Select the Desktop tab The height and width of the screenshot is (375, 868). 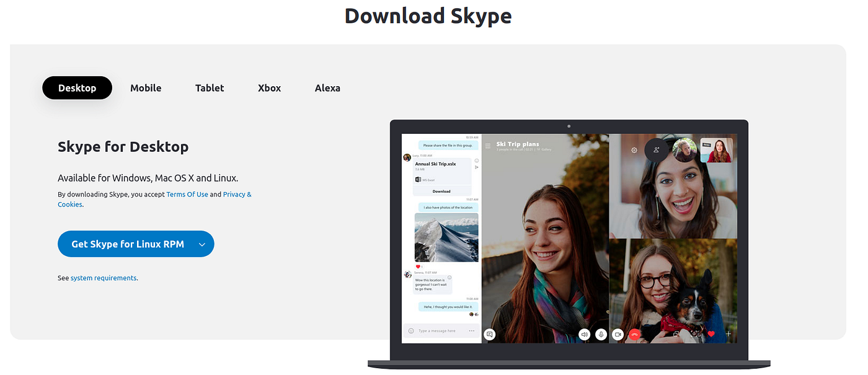tap(77, 88)
